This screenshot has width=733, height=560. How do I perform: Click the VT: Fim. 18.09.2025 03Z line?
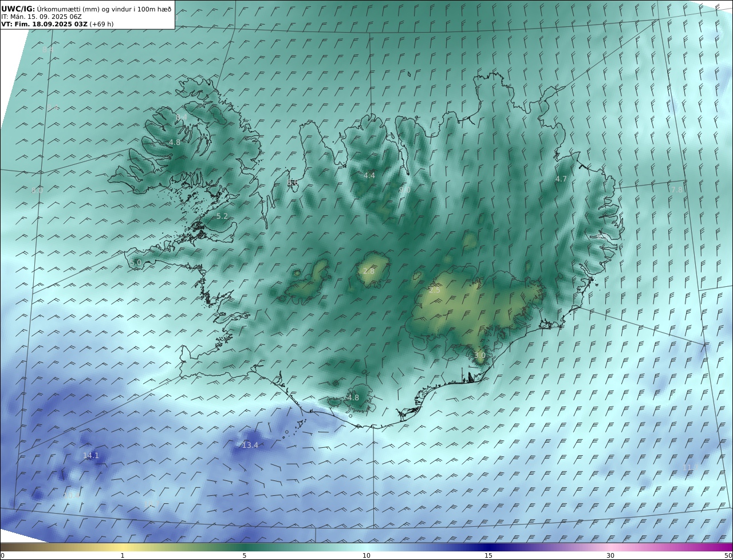pyautogui.click(x=44, y=25)
